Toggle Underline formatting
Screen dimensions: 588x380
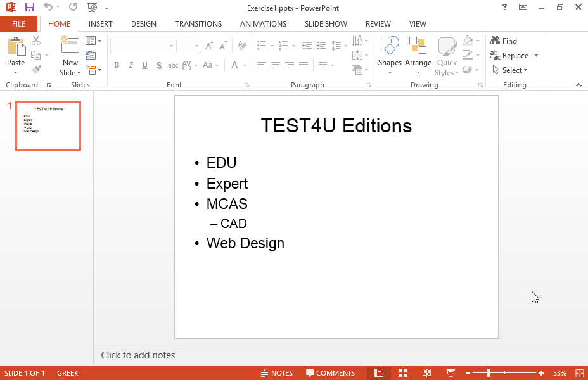(144, 65)
